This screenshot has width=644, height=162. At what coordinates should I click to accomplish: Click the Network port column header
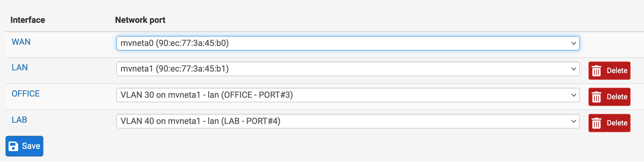pyautogui.click(x=140, y=20)
